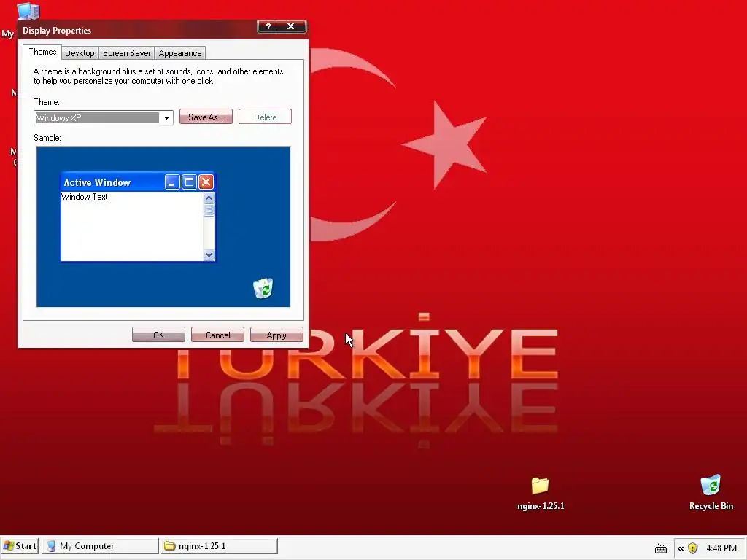Click the Recycle Bin in the Sample preview
The image size is (747, 560).
[263, 288]
